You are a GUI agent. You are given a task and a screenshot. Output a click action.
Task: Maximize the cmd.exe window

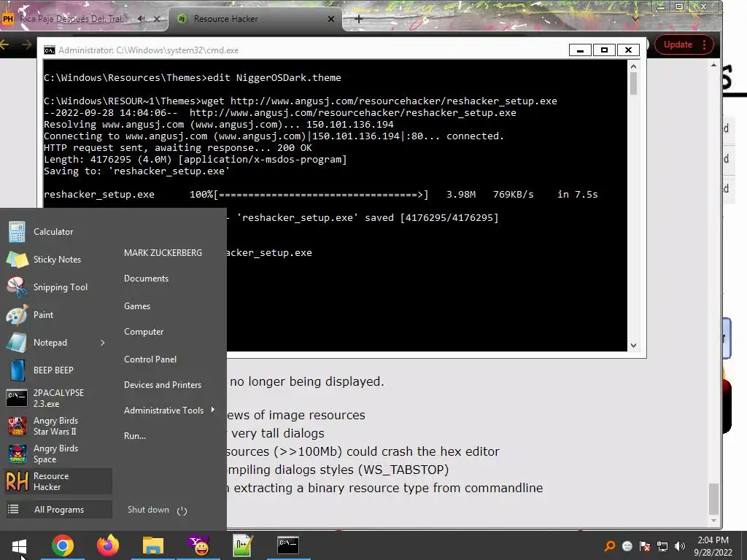coord(604,50)
